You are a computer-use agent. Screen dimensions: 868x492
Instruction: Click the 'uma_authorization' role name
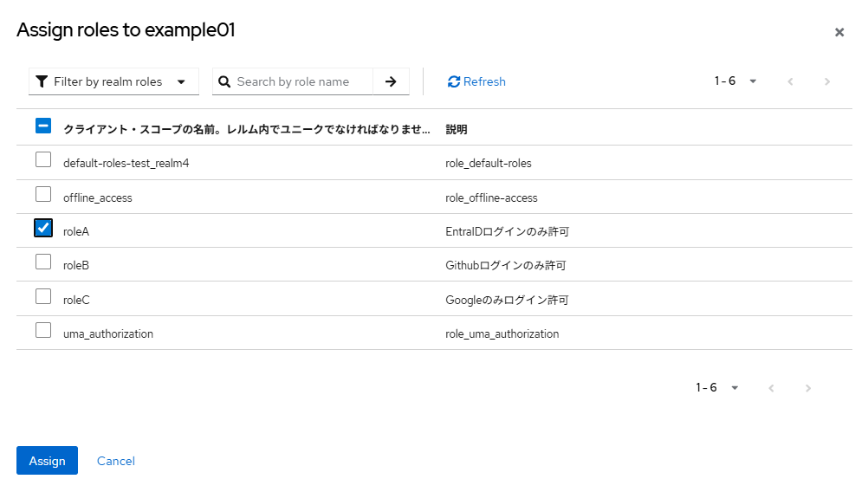(108, 333)
